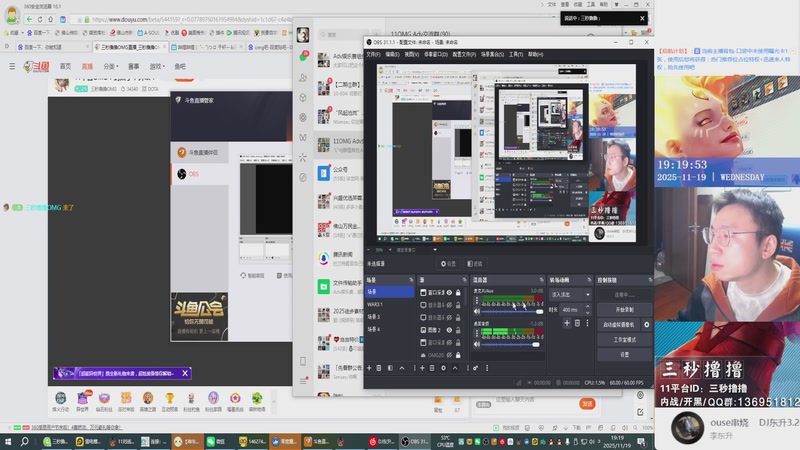Viewport: 800px width, 450px height.
Task: Reload the Douyu page in browser
Action: click(40, 19)
